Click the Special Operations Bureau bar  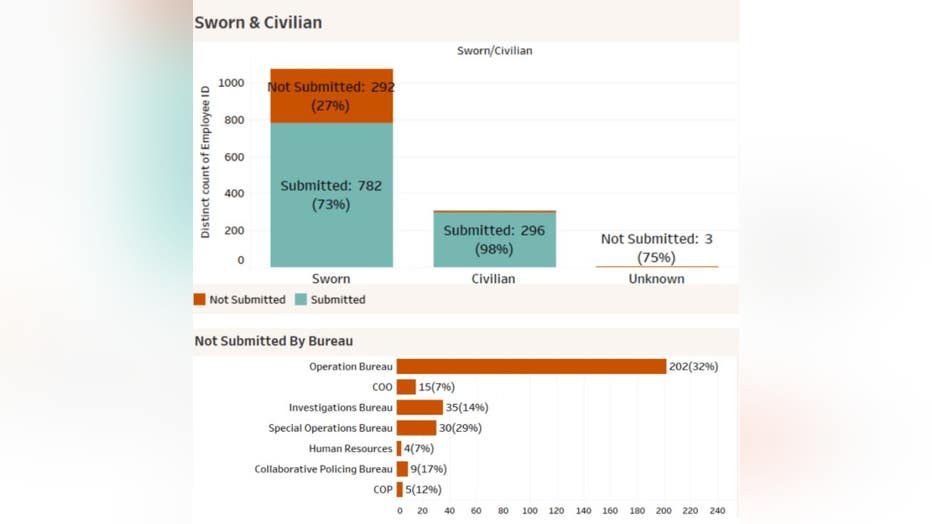[x=417, y=428]
